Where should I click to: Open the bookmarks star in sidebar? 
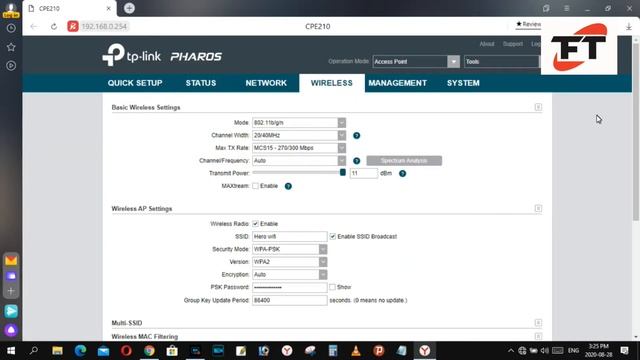coord(11,47)
